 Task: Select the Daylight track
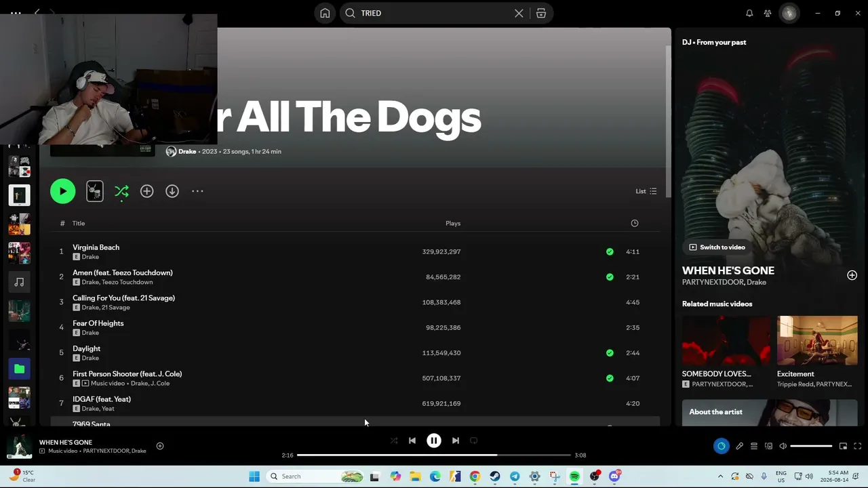coord(355,352)
